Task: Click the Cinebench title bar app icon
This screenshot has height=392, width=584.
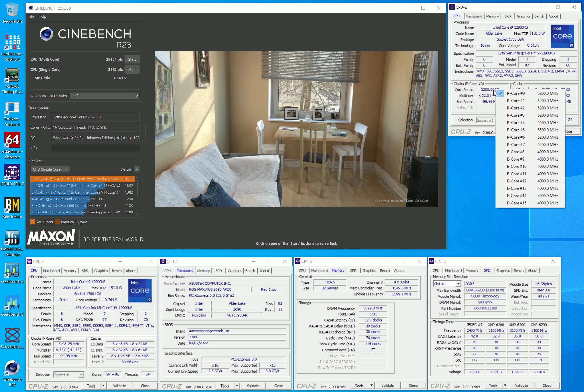Action: [x=31, y=8]
